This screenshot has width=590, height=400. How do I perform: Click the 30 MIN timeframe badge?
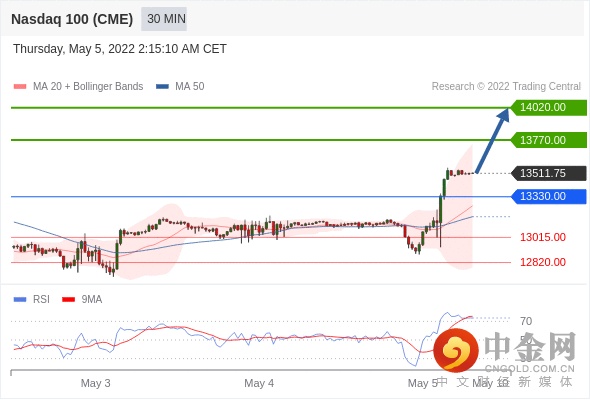164,19
